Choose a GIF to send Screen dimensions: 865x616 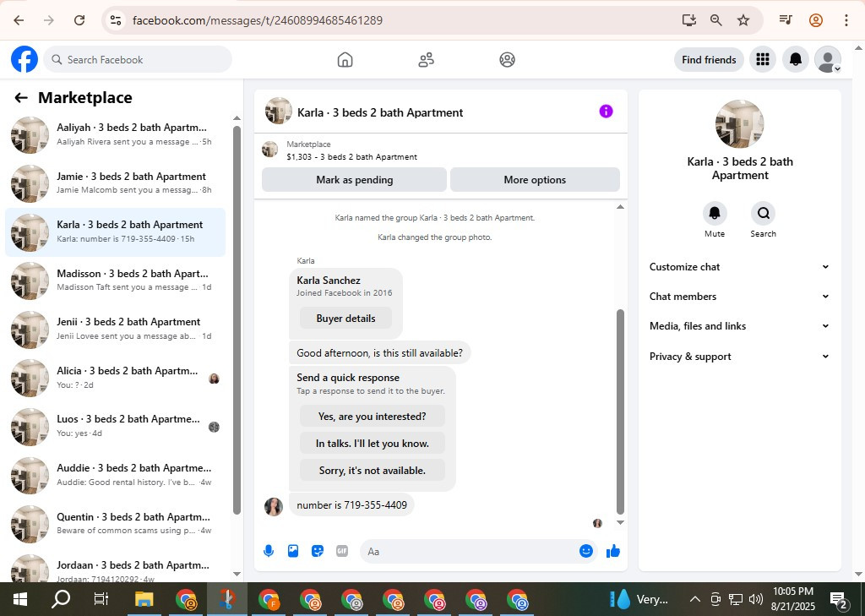coord(342,551)
